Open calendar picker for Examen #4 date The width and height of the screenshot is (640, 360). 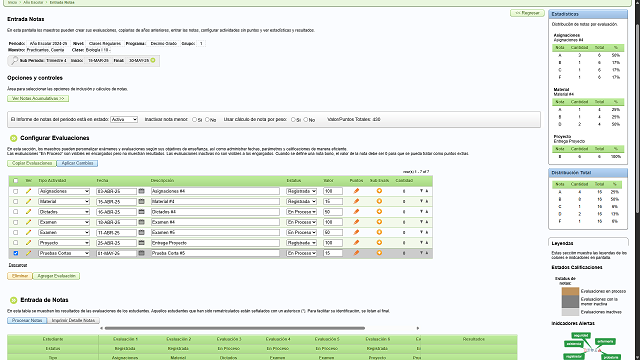click(141, 222)
